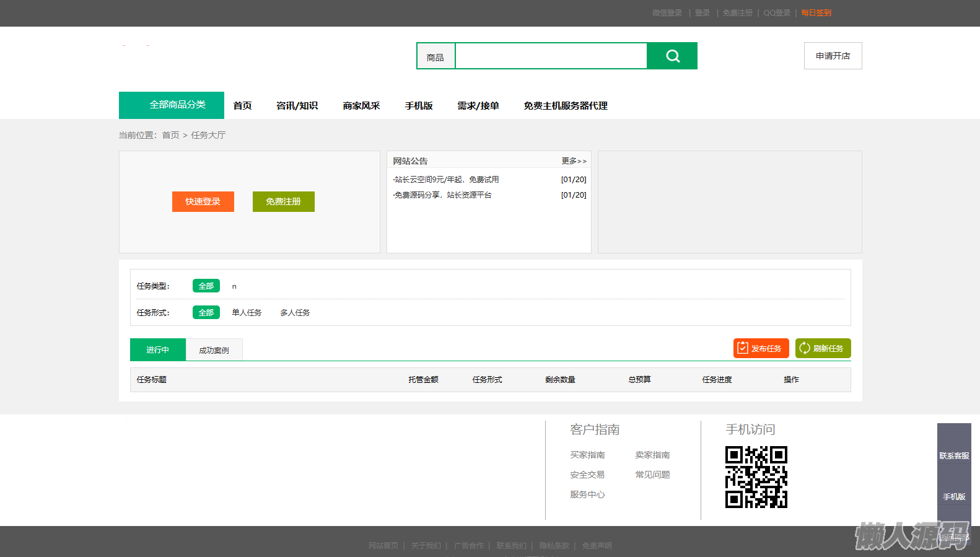Screen dimensions: 980x557
Task: Select 全部 under 任务类型 filter
Action: tap(206, 286)
